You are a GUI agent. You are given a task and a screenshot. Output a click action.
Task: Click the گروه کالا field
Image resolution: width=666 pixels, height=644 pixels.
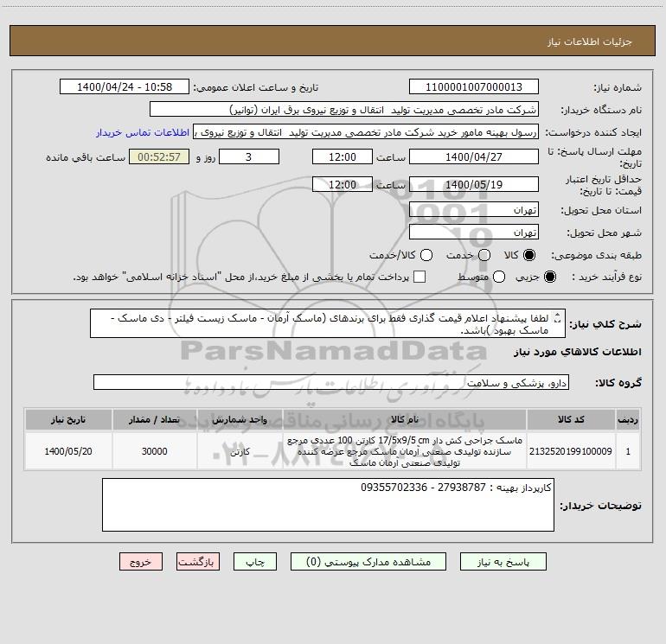click(331, 382)
